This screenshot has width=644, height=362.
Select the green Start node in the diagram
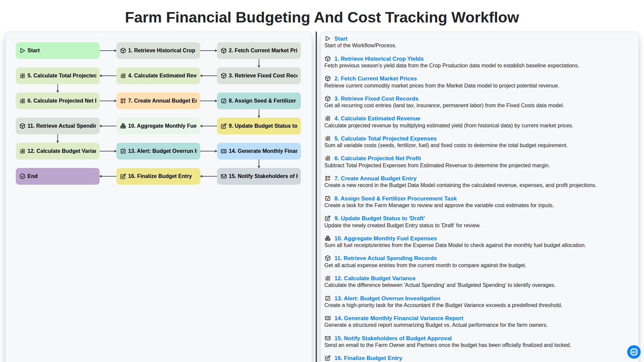pos(58,51)
